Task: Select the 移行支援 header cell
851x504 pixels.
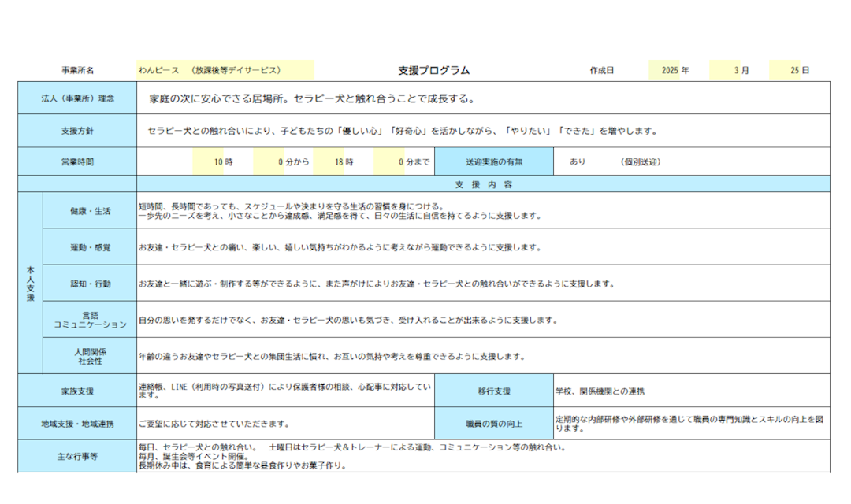Action: pyautogui.click(x=494, y=391)
